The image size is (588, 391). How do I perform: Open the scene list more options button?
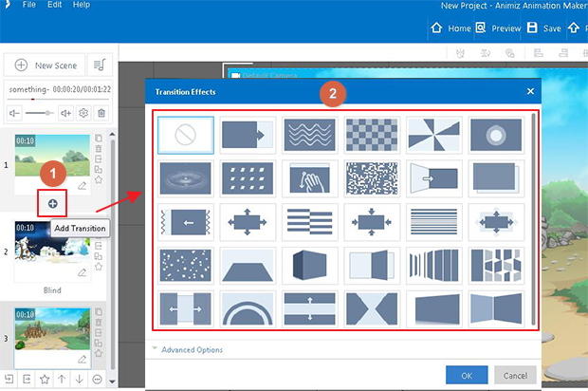coord(97,380)
